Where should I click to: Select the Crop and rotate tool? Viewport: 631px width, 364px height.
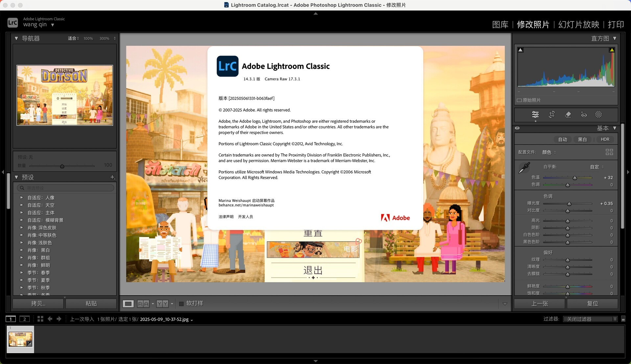click(x=552, y=115)
